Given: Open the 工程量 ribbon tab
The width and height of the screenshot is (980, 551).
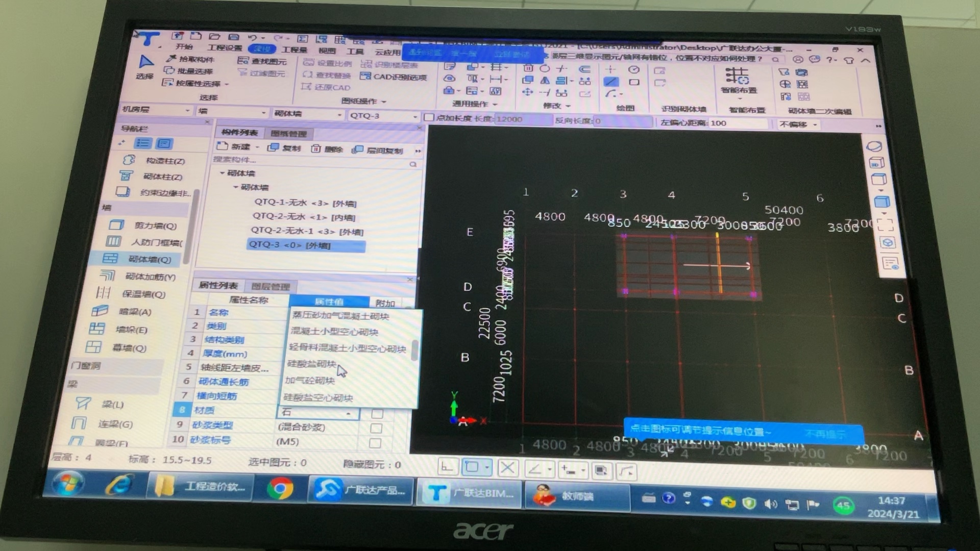Looking at the screenshot, I should (x=295, y=50).
